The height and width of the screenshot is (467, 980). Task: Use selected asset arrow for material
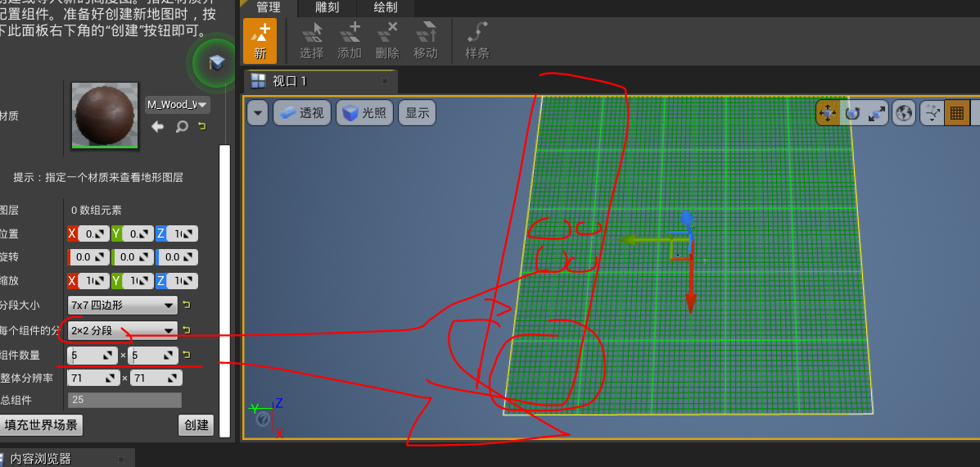point(157,127)
